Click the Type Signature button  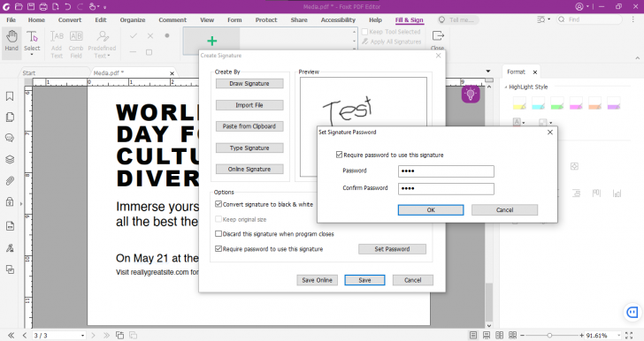[x=249, y=148]
